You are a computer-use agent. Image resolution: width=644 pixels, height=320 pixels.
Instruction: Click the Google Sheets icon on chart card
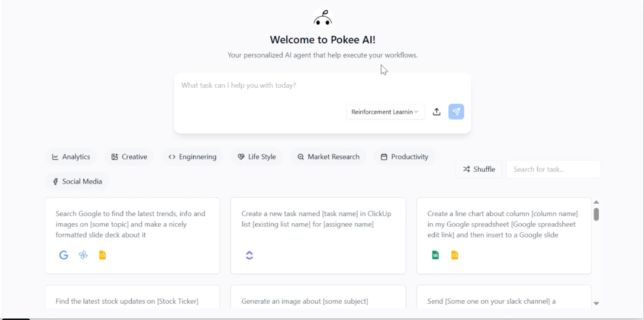[435, 255]
